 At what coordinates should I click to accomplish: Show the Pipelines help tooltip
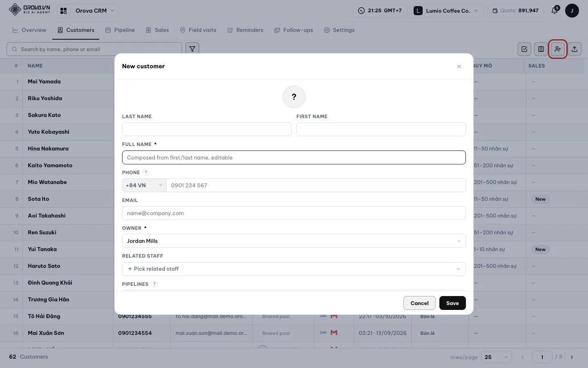click(154, 284)
